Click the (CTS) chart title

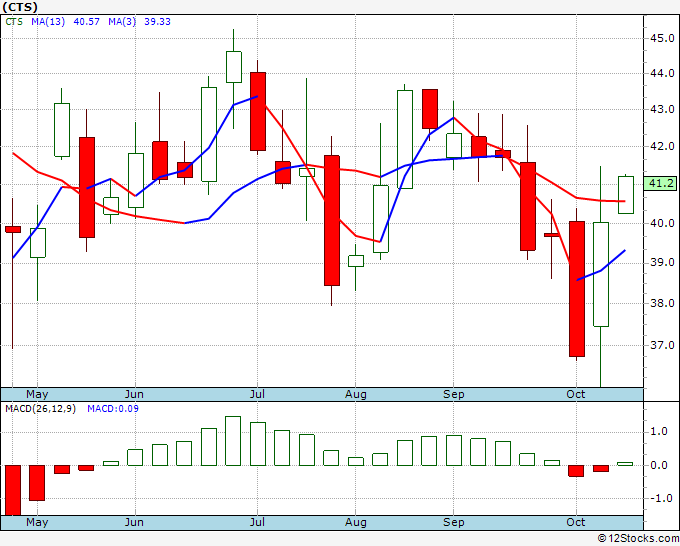[20, 7]
